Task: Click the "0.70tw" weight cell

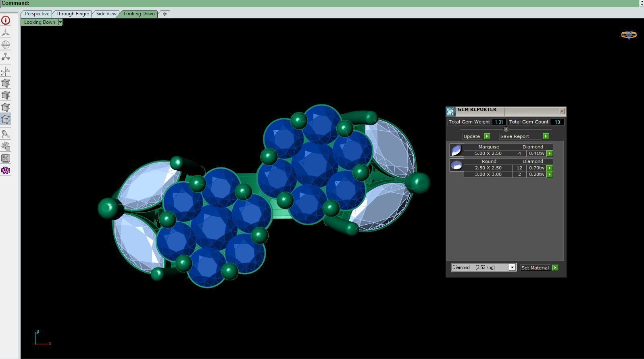Action: click(x=536, y=168)
